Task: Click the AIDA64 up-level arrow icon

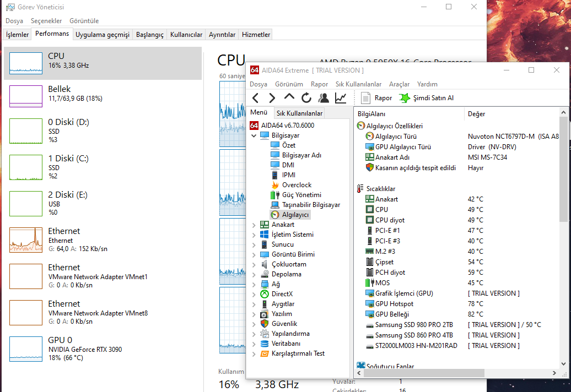Action: click(x=289, y=97)
